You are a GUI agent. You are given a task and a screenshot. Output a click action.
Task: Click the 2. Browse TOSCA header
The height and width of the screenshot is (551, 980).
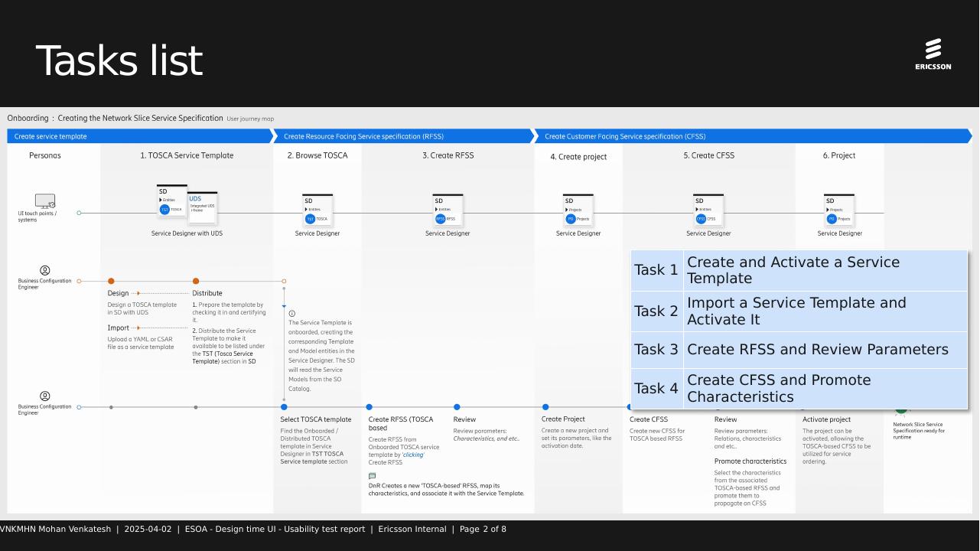[317, 155]
